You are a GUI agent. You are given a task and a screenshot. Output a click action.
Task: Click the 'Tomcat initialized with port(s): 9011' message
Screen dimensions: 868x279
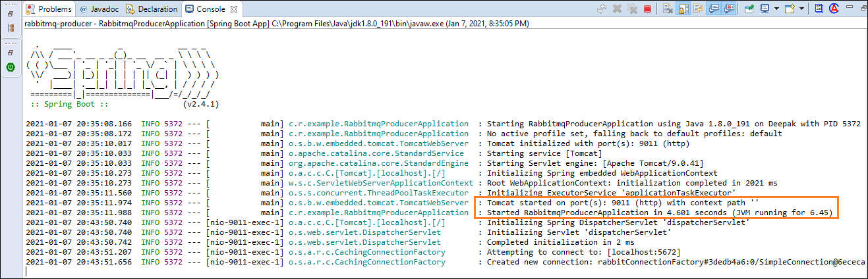(589, 143)
